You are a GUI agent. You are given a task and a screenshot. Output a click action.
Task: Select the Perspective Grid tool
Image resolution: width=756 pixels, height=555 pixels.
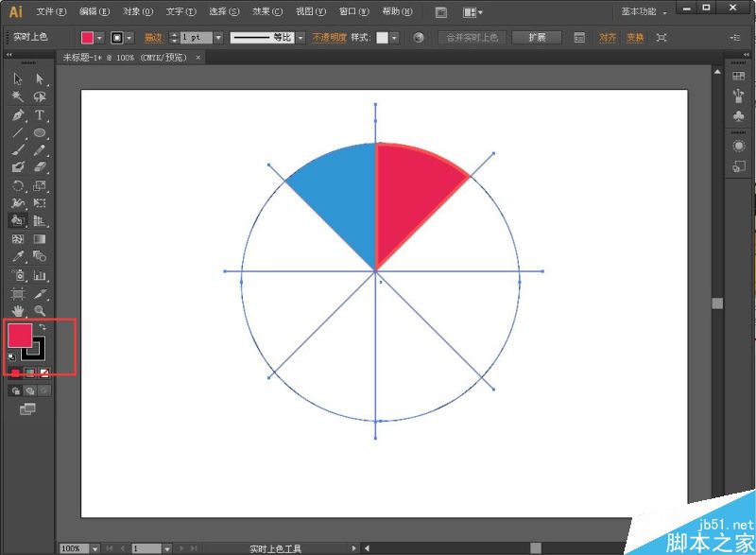point(40,221)
